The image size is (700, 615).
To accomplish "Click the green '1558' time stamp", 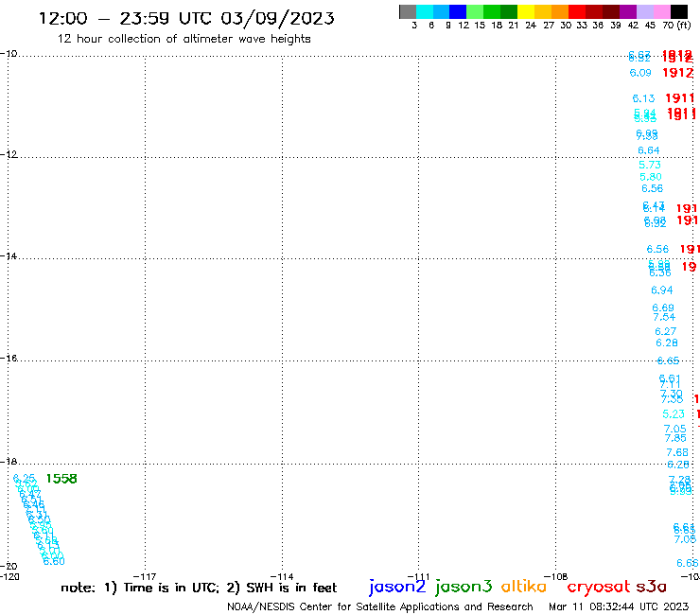I will tap(61, 479).
